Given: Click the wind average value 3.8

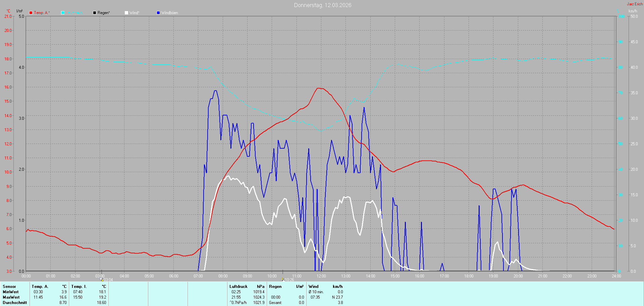Looking at the screenshot, I should 340,303.
